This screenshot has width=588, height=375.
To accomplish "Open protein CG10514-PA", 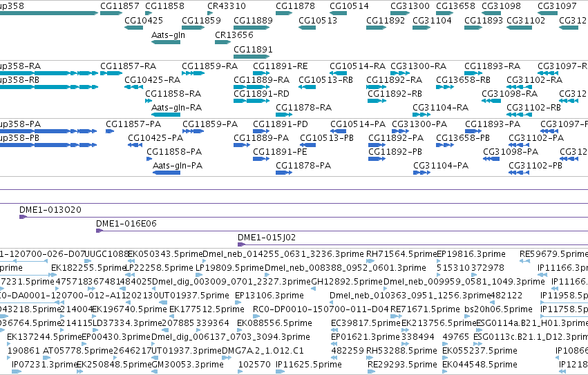I will (358, 124).
